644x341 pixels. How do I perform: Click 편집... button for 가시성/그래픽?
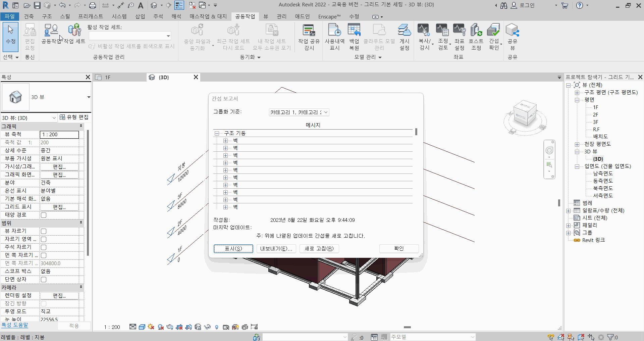point(59,167)
